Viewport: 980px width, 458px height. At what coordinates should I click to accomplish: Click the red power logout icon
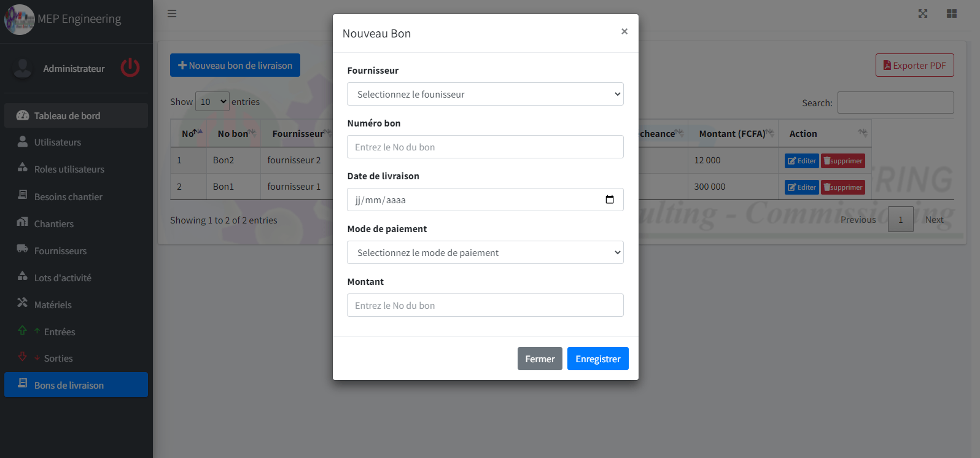[130, 68]
